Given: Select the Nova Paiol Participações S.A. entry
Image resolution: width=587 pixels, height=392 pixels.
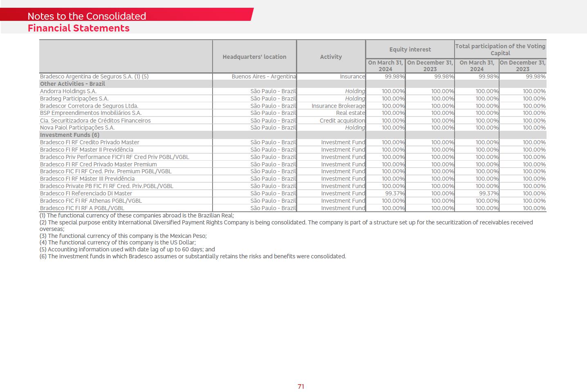Looking at the screenshot, I should (77, 128).
